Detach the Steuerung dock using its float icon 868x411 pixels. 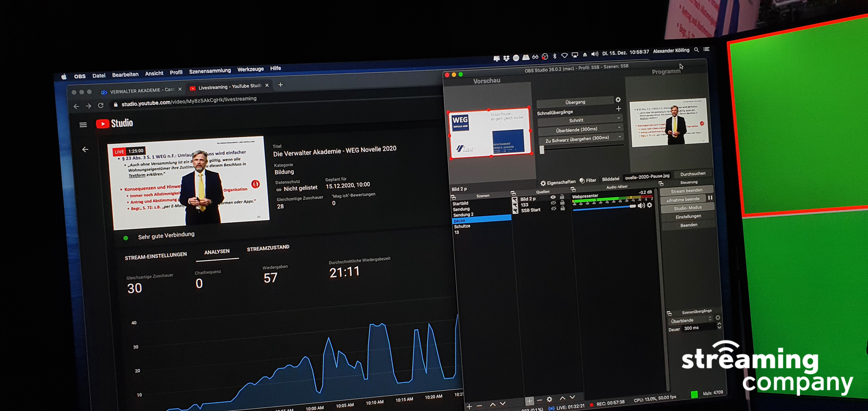[x=661, y=184]
